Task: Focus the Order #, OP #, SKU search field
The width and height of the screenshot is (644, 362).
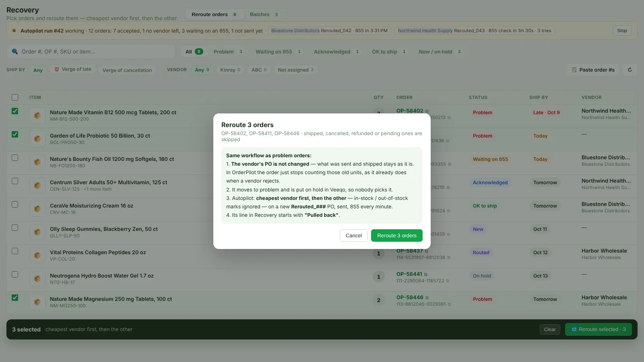Action: click(x=91, y=51)
